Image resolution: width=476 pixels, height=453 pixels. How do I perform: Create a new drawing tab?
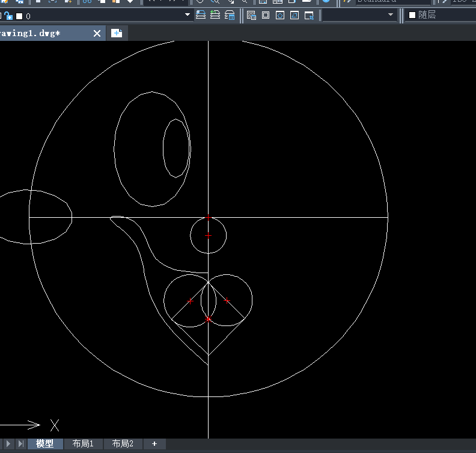click(x=117, y=33)
